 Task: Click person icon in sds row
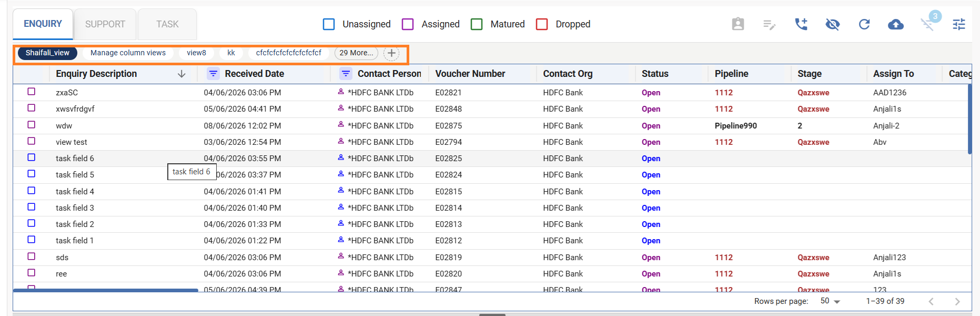pos(341,256)
